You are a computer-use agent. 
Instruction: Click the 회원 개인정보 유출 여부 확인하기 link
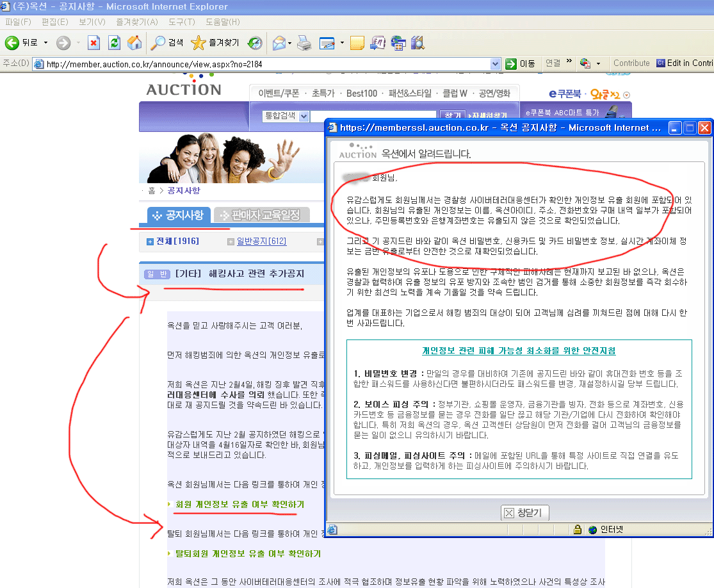pos(240,505)
